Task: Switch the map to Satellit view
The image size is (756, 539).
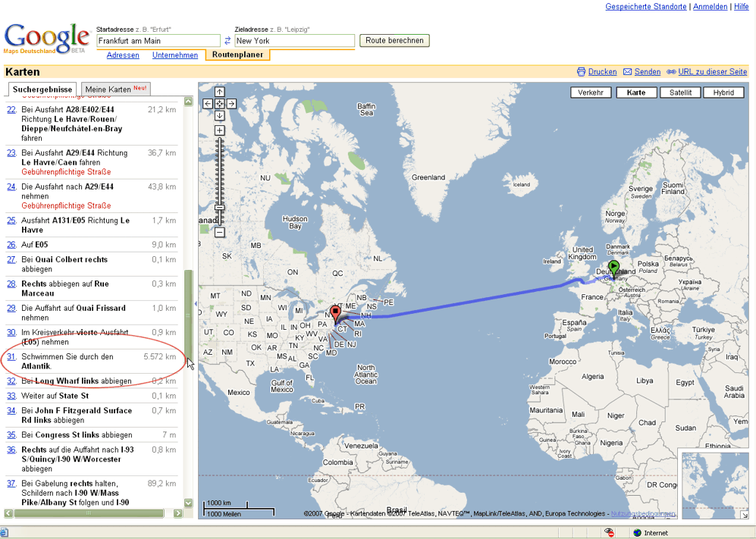Action: tap(680, 92)
